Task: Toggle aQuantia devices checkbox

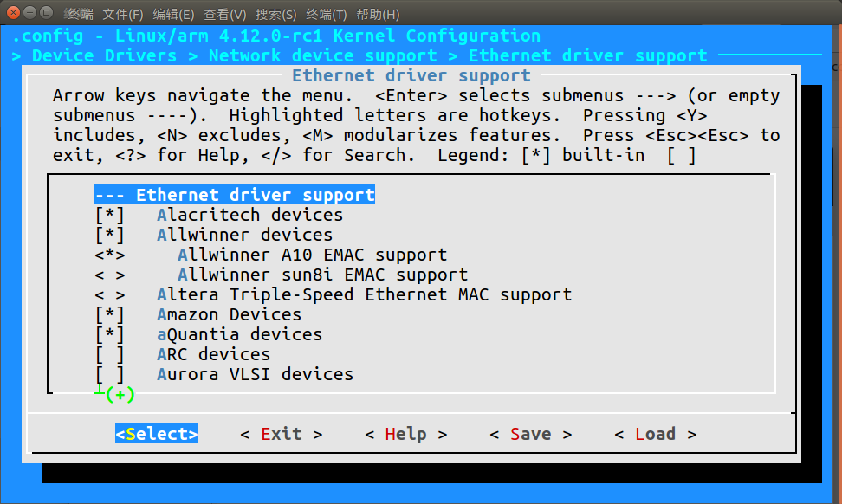Action: click(x=109, y=334)
